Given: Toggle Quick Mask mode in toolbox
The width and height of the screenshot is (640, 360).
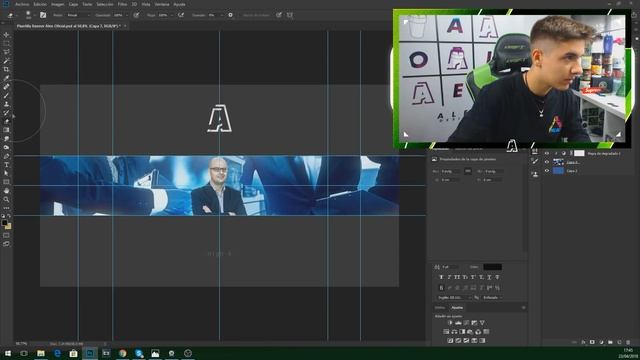Looking at the screenshot, I should (6, 236).
